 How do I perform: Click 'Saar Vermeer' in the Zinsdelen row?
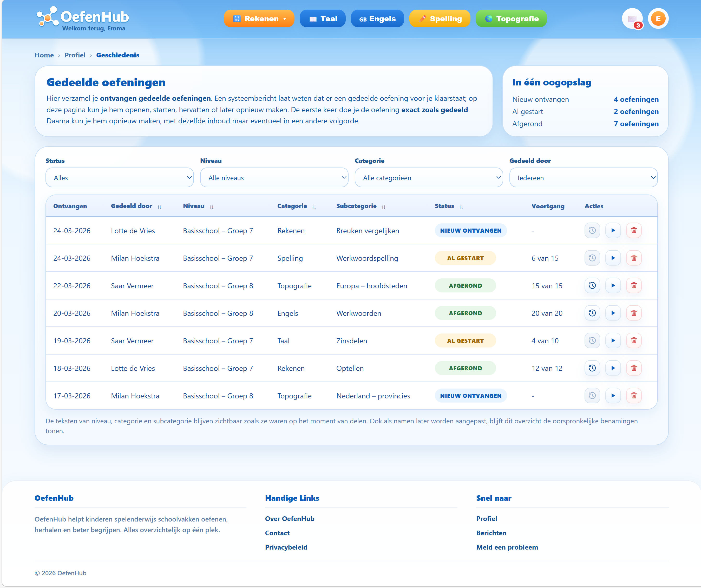click(x=132, y=341)
